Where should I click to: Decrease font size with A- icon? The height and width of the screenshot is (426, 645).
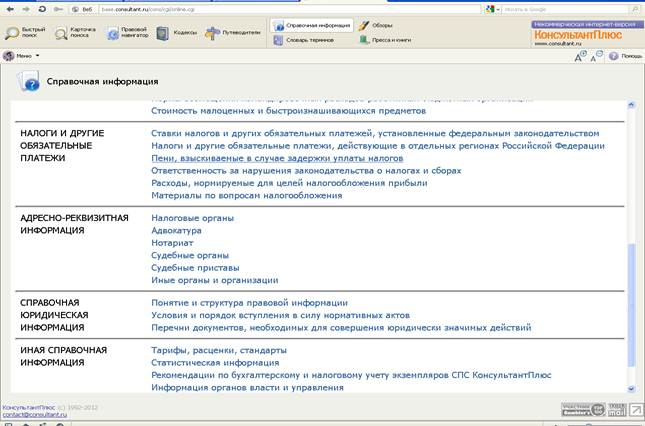pos(596,56)
